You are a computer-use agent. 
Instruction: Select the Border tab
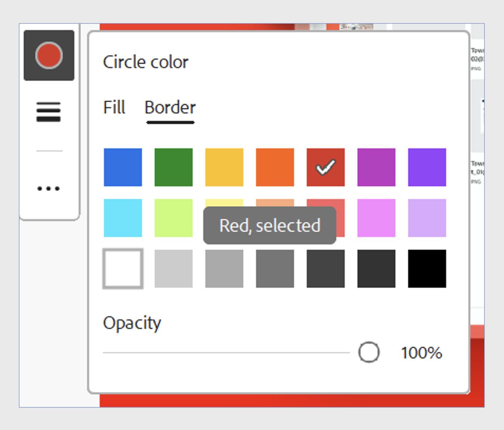point(170,108)
